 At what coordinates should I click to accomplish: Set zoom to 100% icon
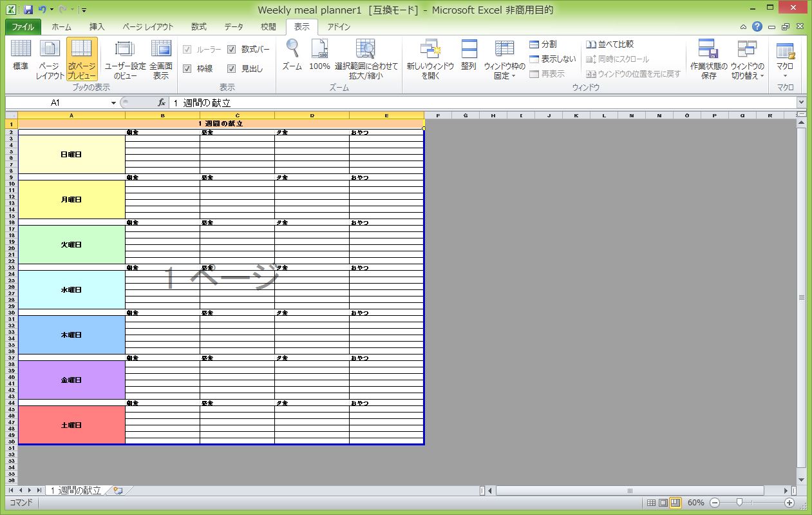(319, 57)
